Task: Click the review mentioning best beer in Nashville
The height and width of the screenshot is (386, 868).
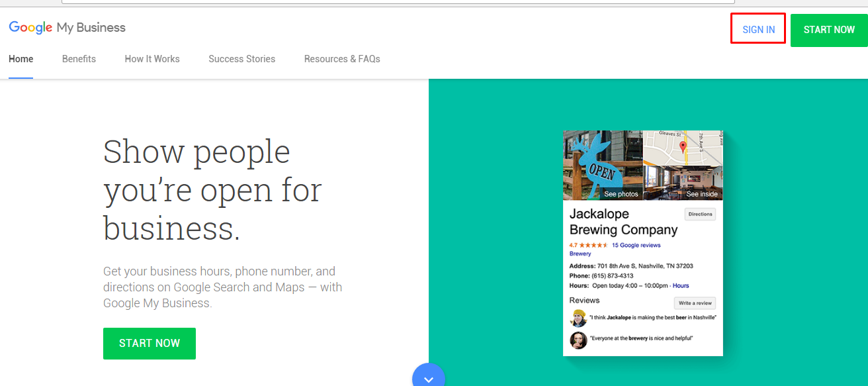Action: coord(653,318)
